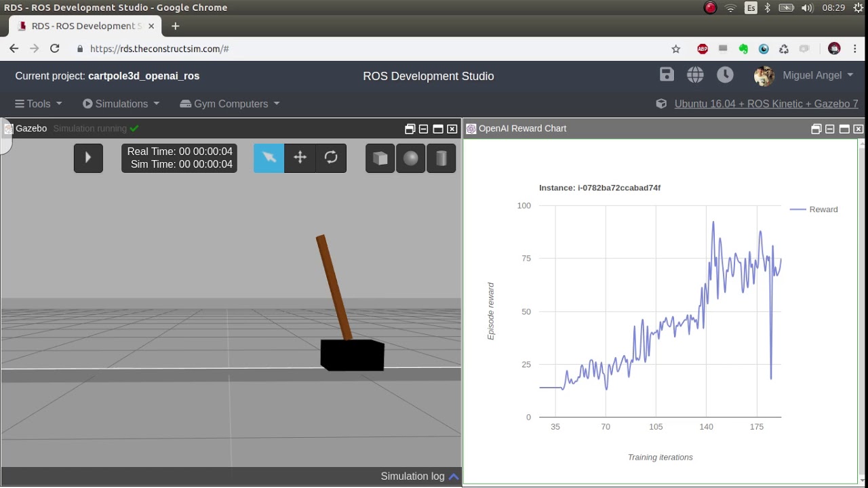Close the RDS browser tab
The width and height of the screenshot is (868, 488).
[x=151, y=26]
